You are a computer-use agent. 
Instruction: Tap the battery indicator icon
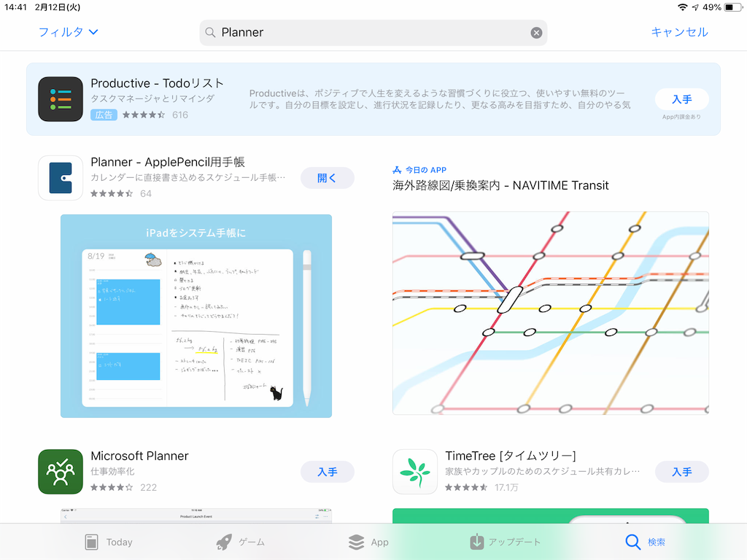coord(732,7)
